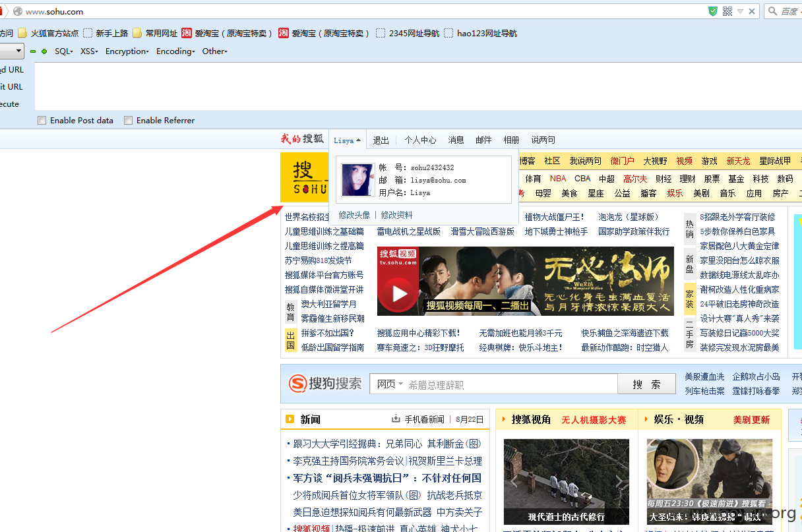Image resolution: width=802 pixels, height=532 pixels.
Task: Click the 美剧更新 link
Action: [751, 420]
